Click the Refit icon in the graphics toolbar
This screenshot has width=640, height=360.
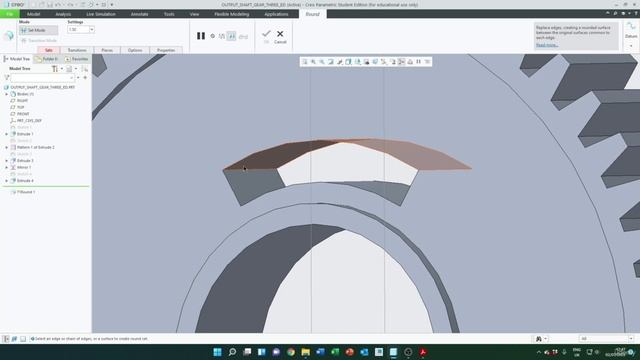pyautogui.click(x=304, y=62)
